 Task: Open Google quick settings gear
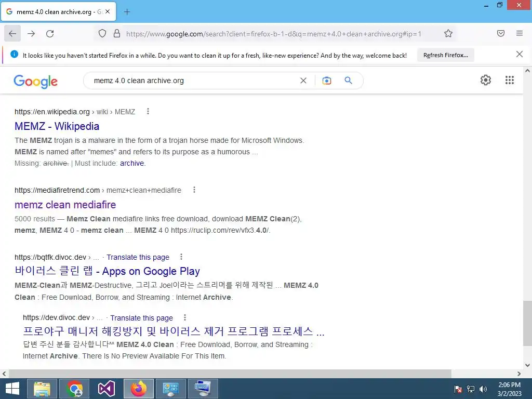point(486,80)
